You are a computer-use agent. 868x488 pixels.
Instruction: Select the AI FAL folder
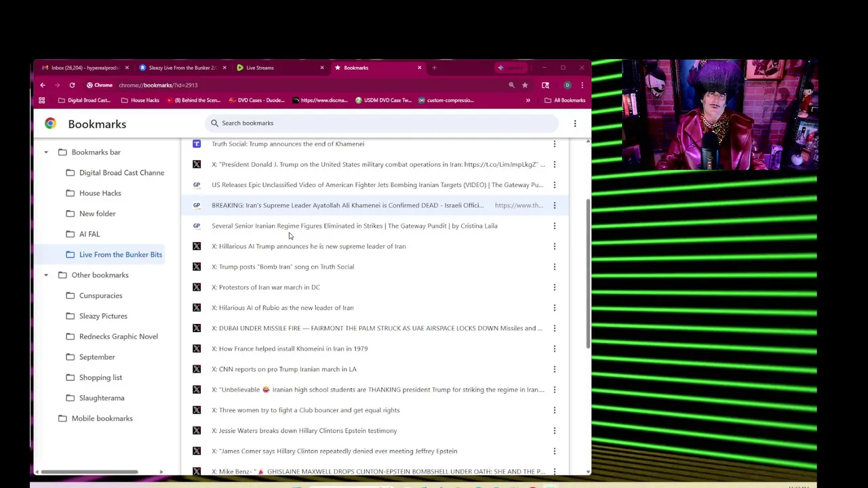(x=90, y=234)
